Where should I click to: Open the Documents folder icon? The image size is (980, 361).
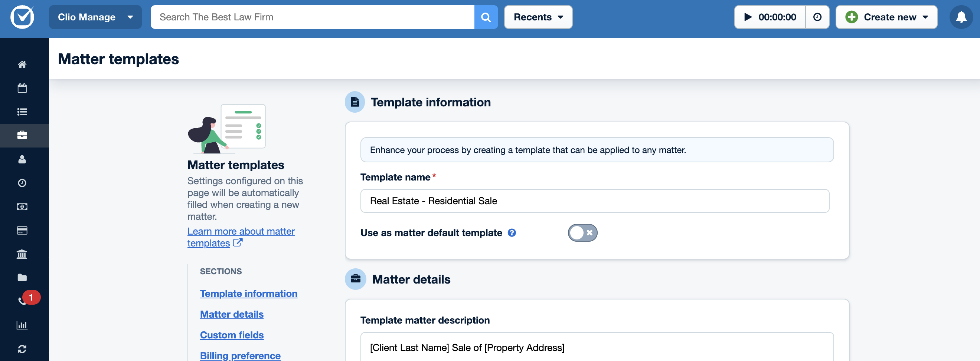click(22, 277)
